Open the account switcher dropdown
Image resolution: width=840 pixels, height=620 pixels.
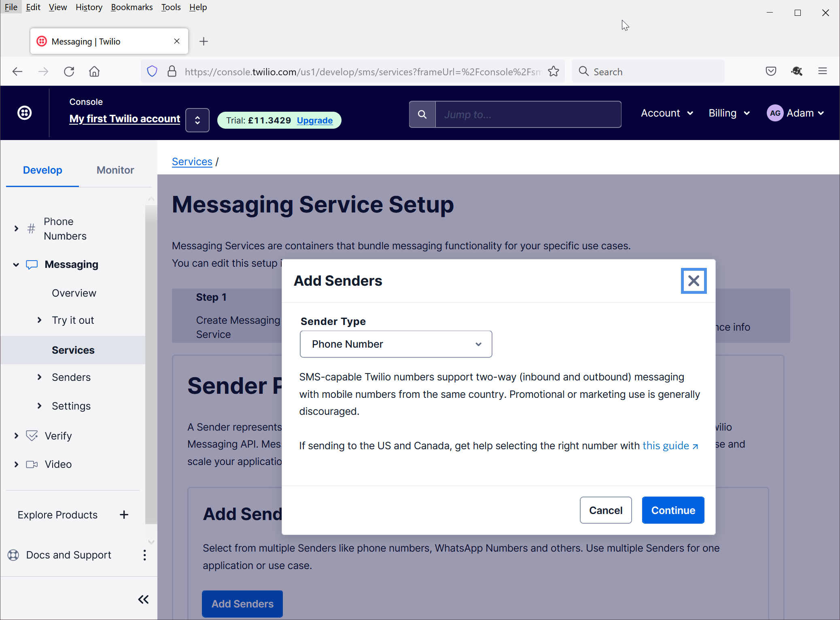pyautogui.click(x=197, y=120)
